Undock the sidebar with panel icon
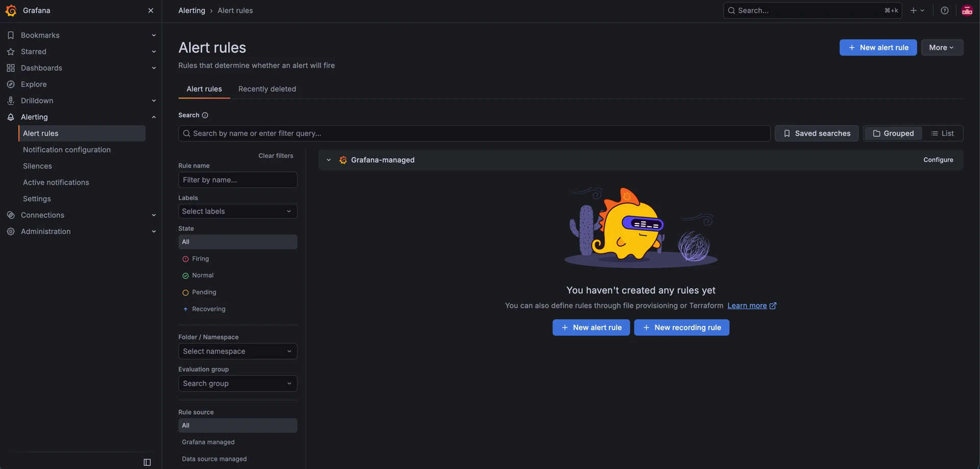Screen dimensions: 980x469 [147, 462]
